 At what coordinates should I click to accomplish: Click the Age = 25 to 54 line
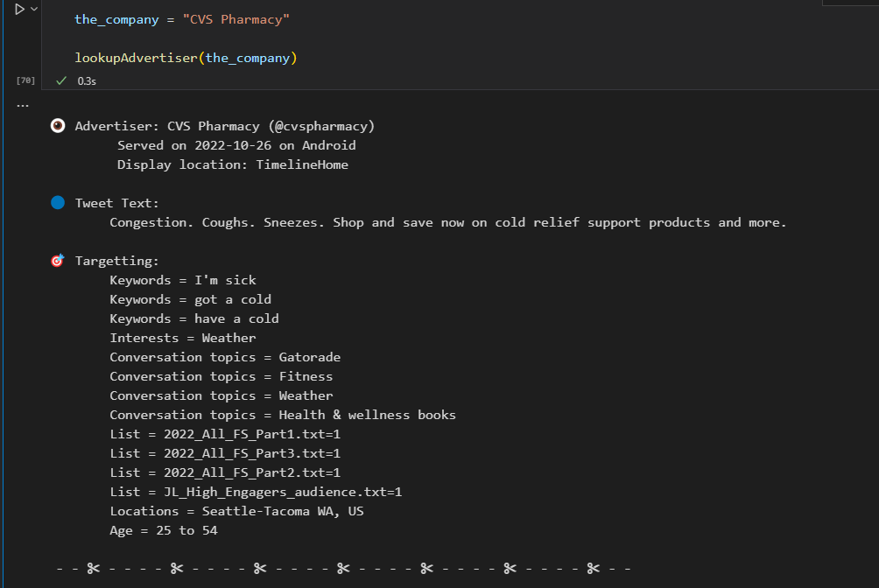[164, 530]
